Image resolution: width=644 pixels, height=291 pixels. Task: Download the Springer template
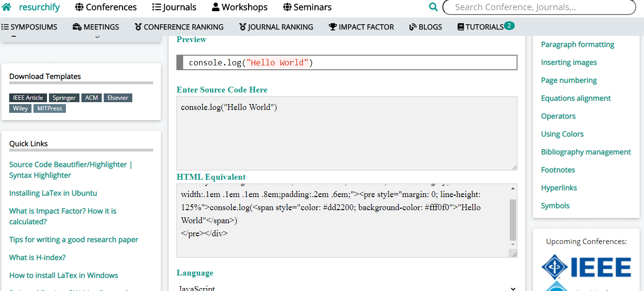pyautogui.click(x=64, y=98)
